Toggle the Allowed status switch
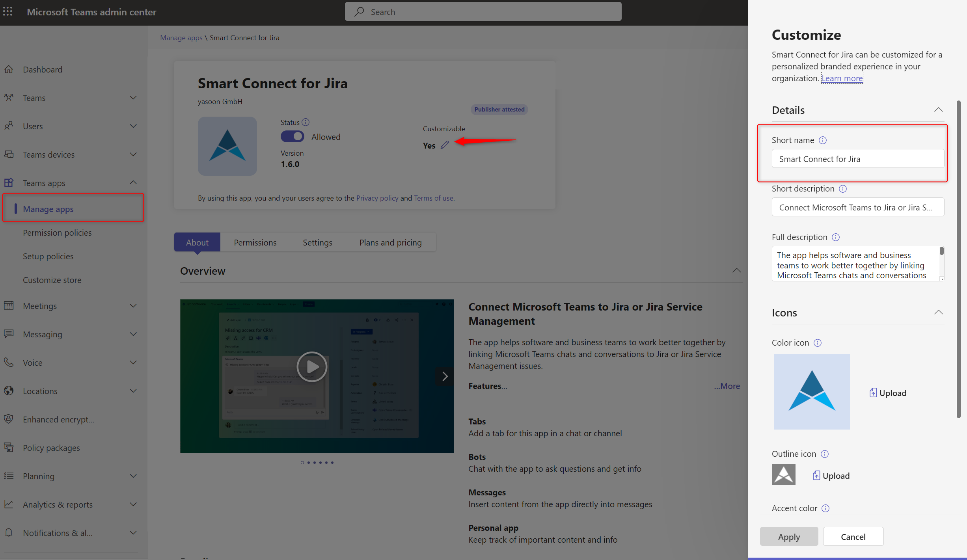Image resolution: width=967 pixels, height=560 pixels. pyautogui.click(x=292, y=137)
